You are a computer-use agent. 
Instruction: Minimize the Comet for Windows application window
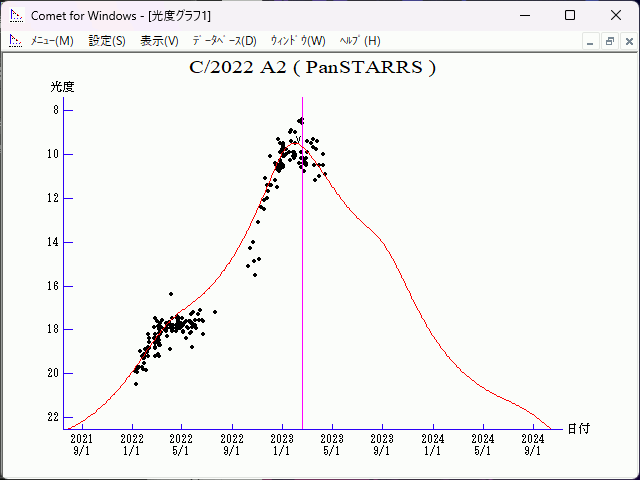click(x=523, y=15)
